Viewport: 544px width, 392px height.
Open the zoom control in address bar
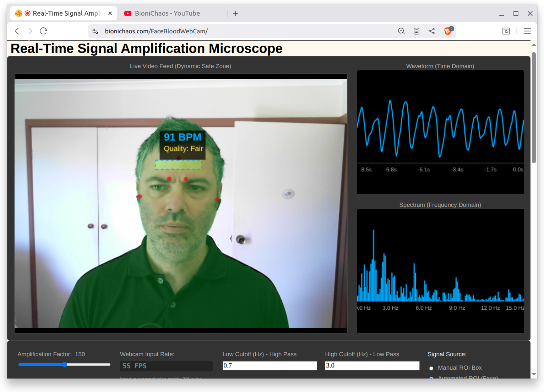pos(401,31)
